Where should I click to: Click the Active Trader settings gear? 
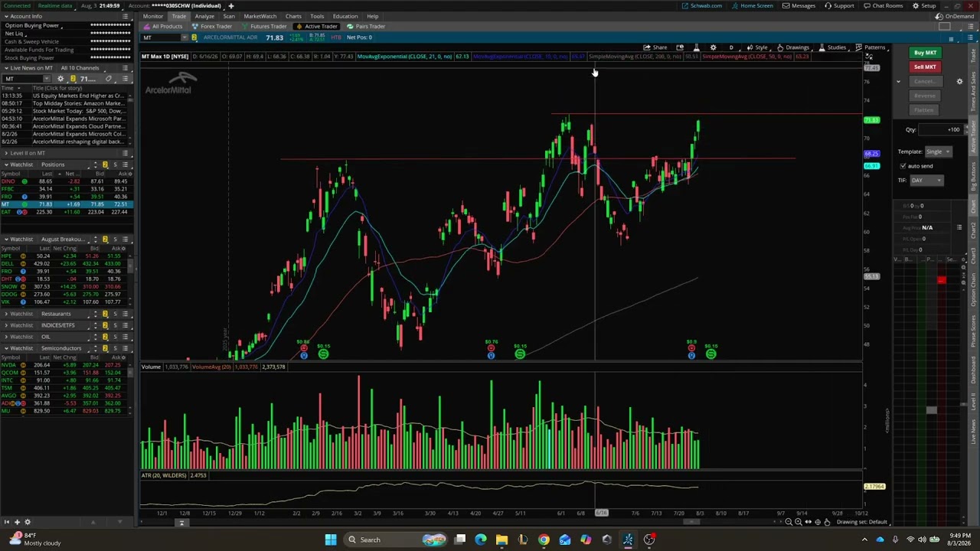[959, 81]
